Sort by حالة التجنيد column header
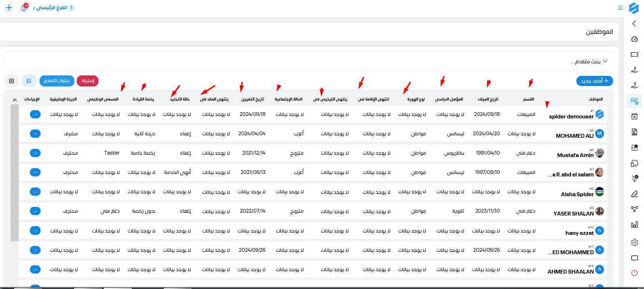Screen dimensions: 644x289 (x=179, y=99)
